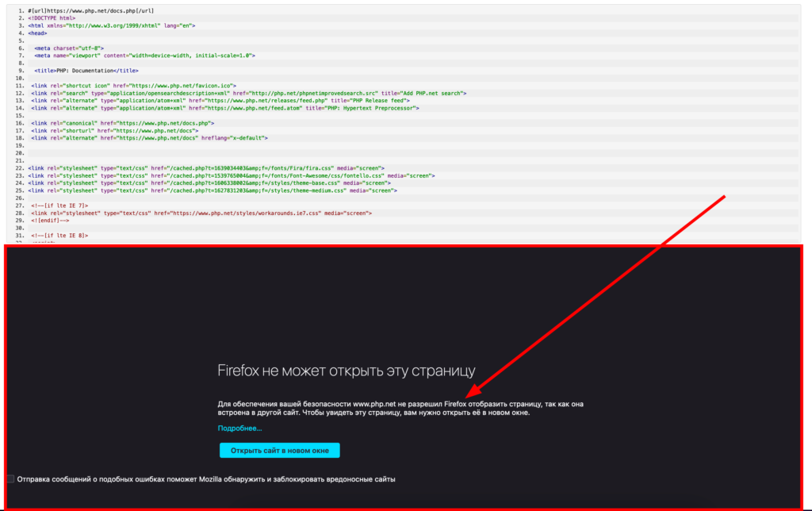Select the '<!--[if lte IE 7]>' comment line

click(x=59, y=206)
